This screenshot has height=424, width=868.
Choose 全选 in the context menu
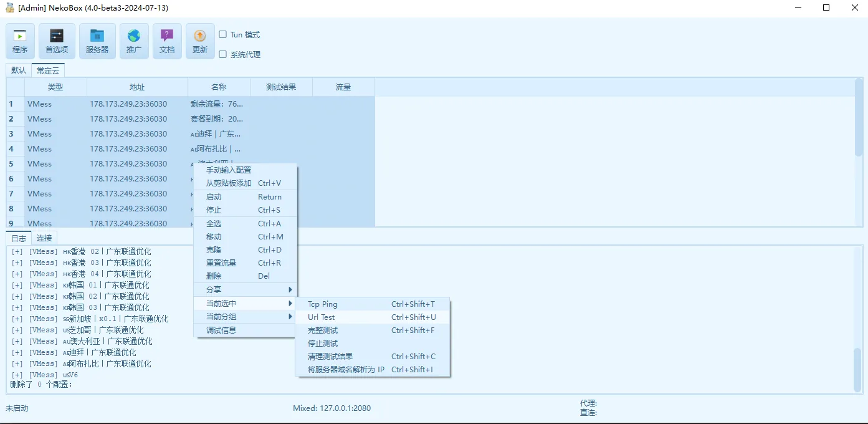coord(246,224)
